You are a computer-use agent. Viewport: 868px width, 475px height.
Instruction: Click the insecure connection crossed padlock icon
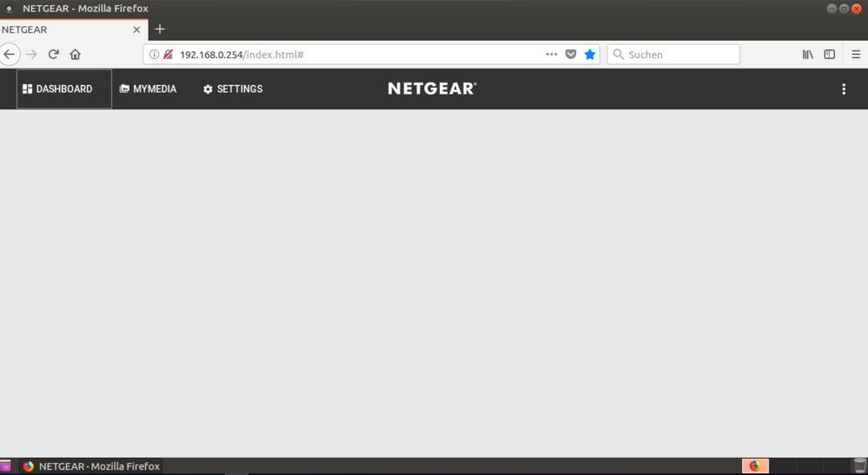point(169,54)
